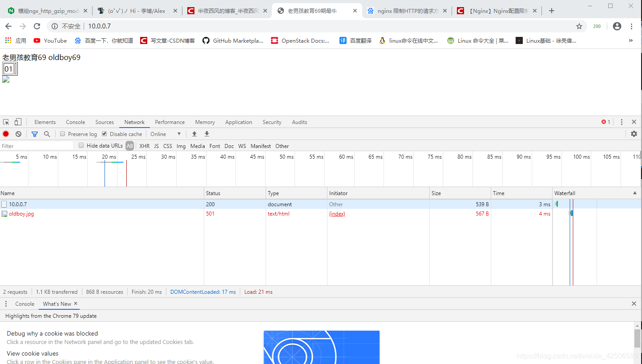Show hidden bookmarks with the chevron
This screenshot has height=364, width=642.
[x=630, y=40]
